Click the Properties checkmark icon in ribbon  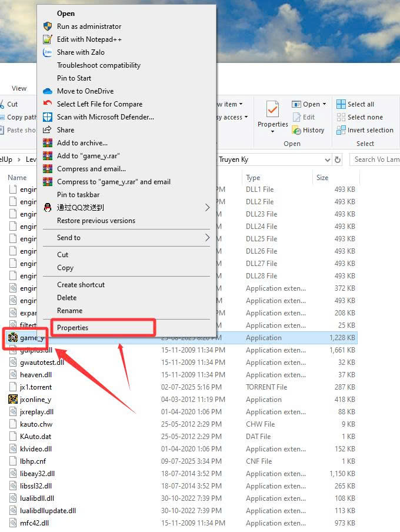pyautogui.click(x=272, y=110)
